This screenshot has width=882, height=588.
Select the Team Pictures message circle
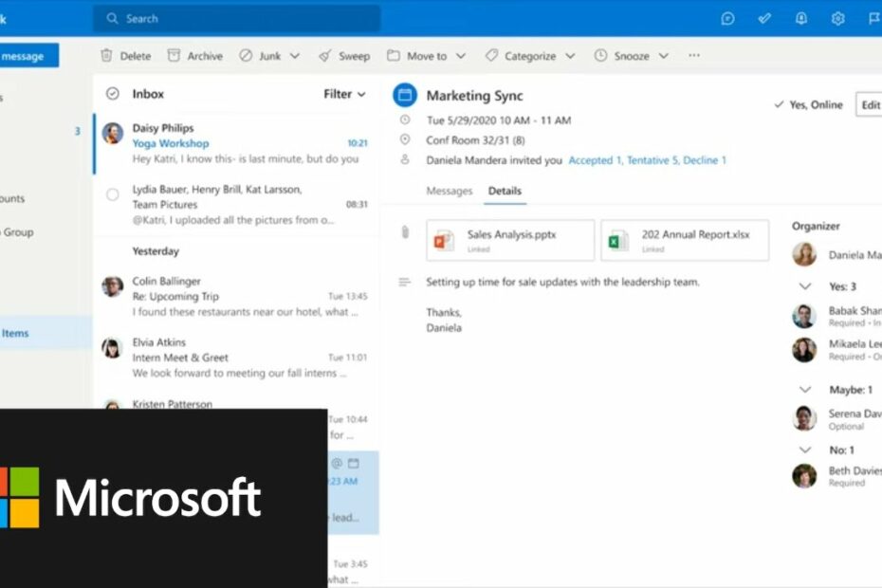point(113,194)
